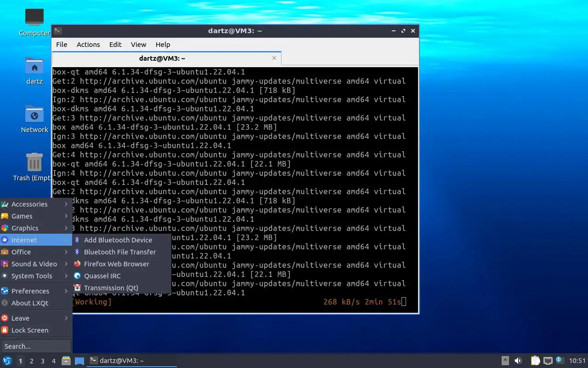Click the 10:51 panel clock
Screen dimensions: 588x368
pyautogui.click(x=577, y=361)
